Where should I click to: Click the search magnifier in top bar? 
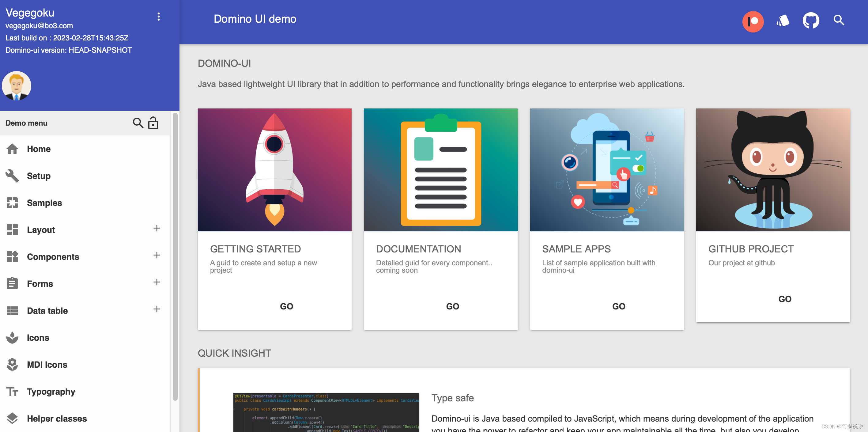click(x=838, y=20)
